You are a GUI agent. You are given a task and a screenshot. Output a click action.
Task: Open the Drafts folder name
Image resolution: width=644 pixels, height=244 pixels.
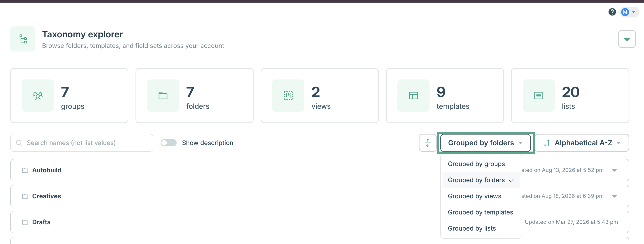[41, 222]
